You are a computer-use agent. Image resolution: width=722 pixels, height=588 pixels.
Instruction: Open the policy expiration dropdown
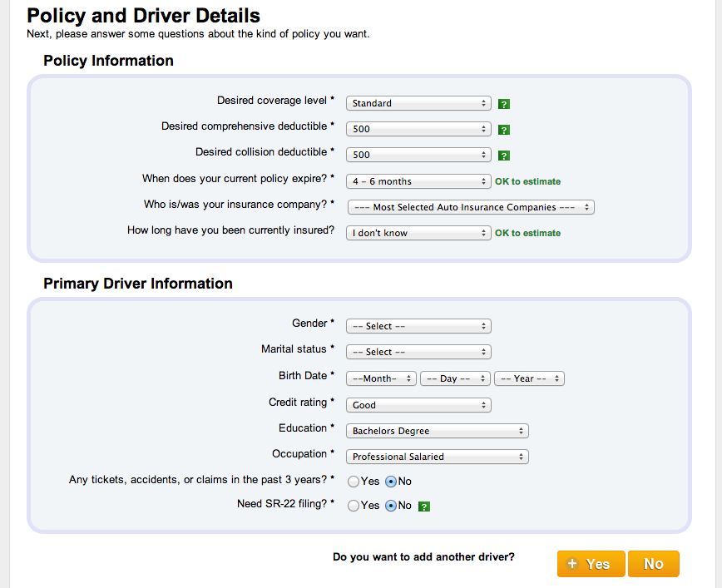click(x=418, y=181)
